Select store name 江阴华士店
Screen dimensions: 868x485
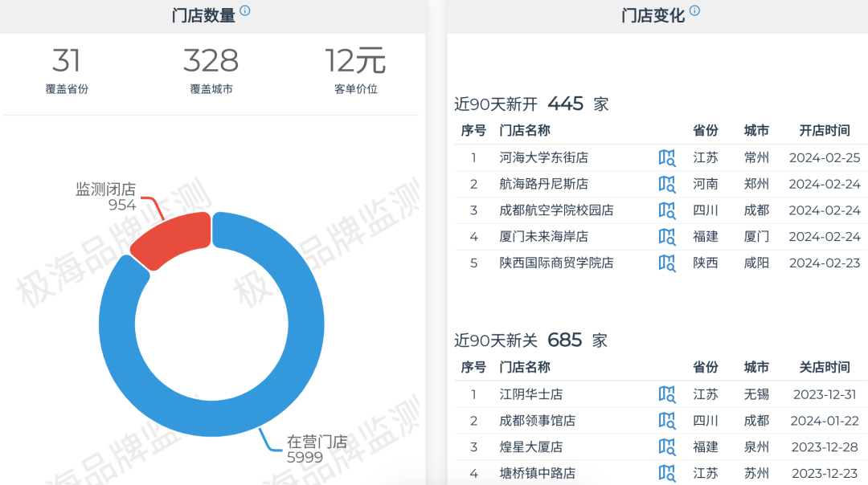point(531,394)
